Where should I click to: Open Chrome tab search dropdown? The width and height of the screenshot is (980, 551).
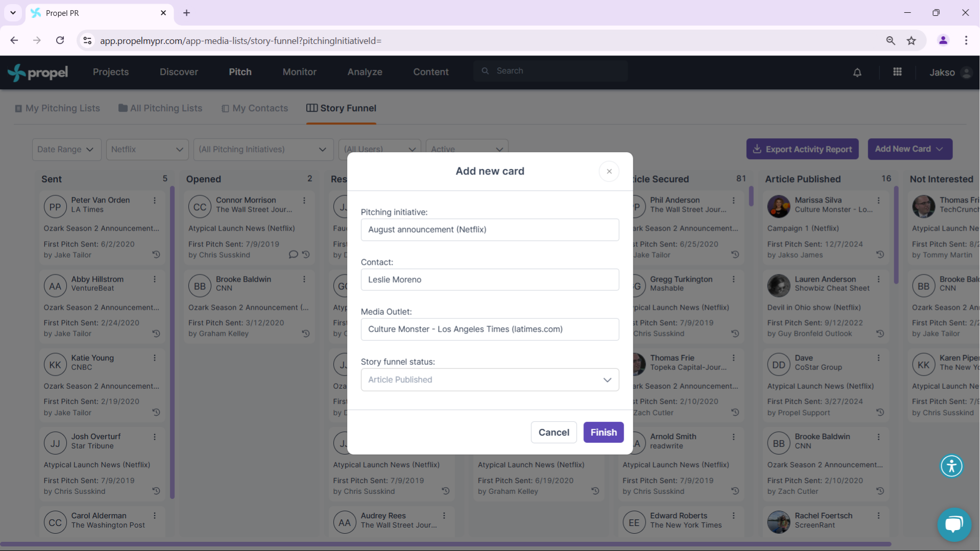click(x=13, y=13)
